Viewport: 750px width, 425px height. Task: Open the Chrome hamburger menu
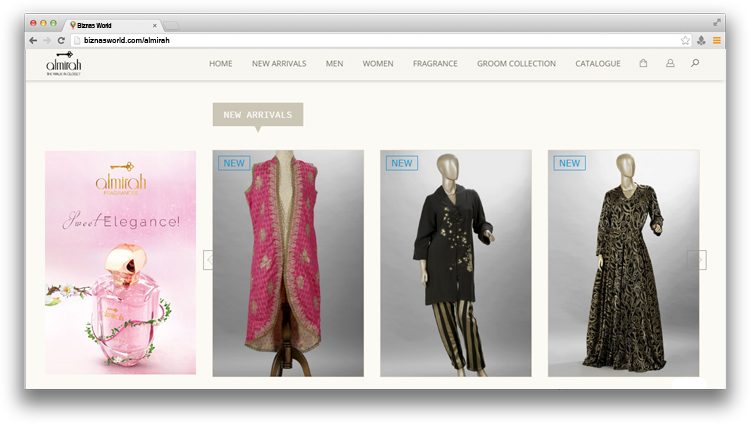(x=717, y=41)
